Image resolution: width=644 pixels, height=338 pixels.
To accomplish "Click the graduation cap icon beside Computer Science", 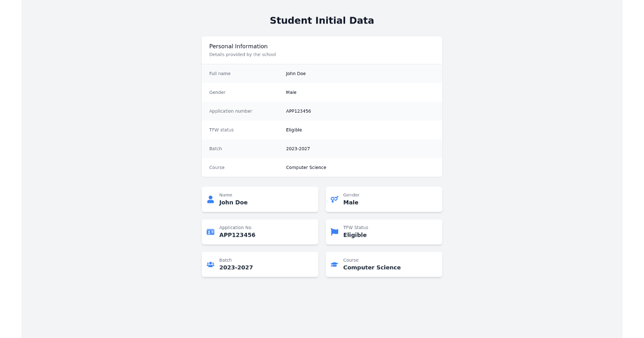I will click(x=334, y=264).
